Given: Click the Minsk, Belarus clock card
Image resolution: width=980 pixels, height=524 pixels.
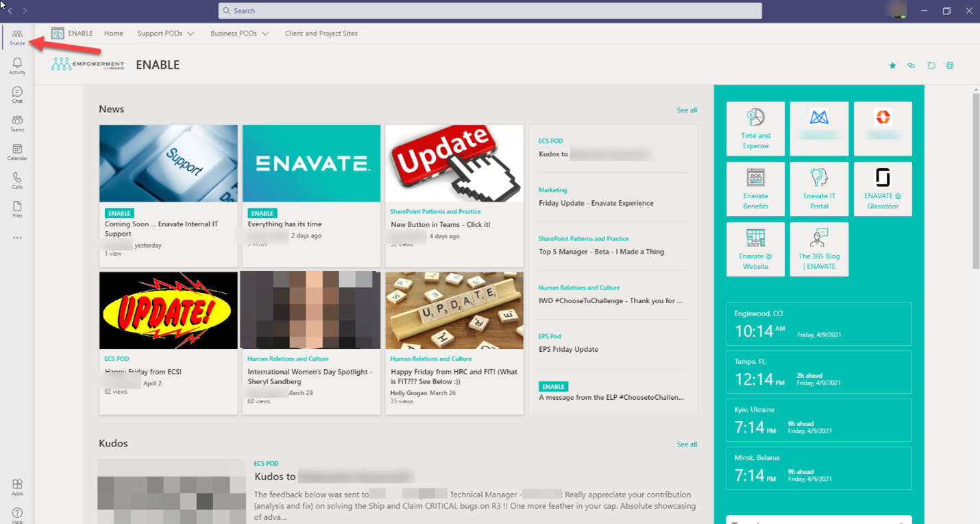Looking at the screenshot, I should 819,468.
